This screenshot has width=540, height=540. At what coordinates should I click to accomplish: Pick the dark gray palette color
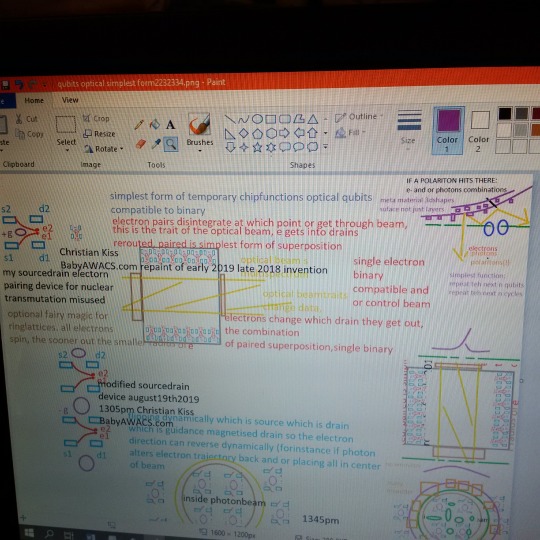[x=521, y=113]
